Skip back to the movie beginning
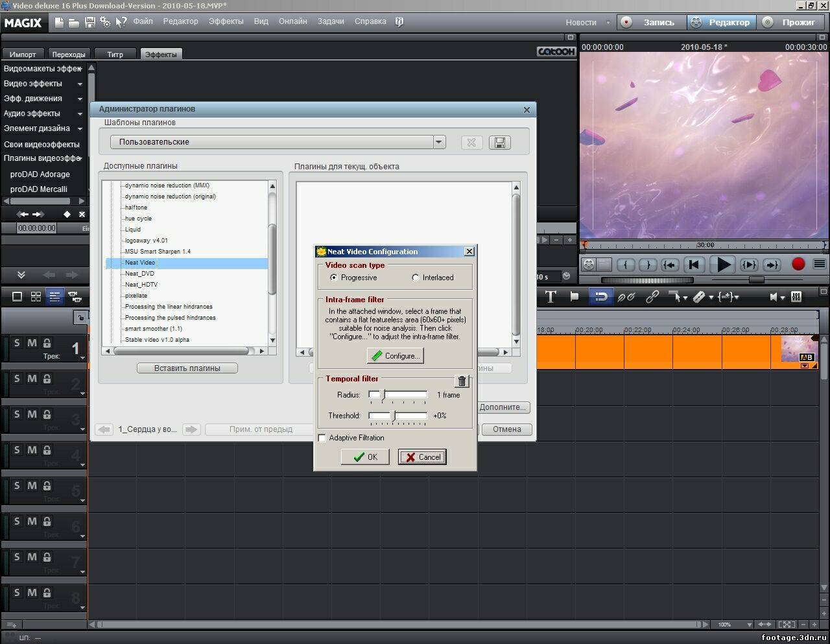Image resolution: width=830 pixels, height=644 pixels. pos(693,265)
